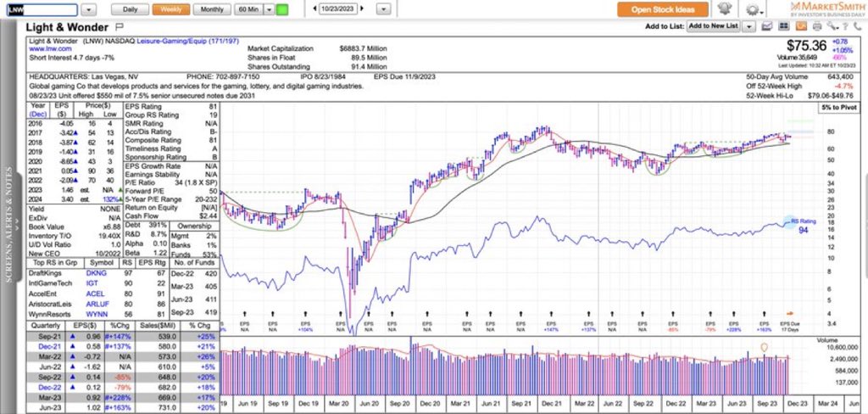Screen dimensions: 868x414
Task: Select the 60 Min intraday chart
Action: [248, 9]
